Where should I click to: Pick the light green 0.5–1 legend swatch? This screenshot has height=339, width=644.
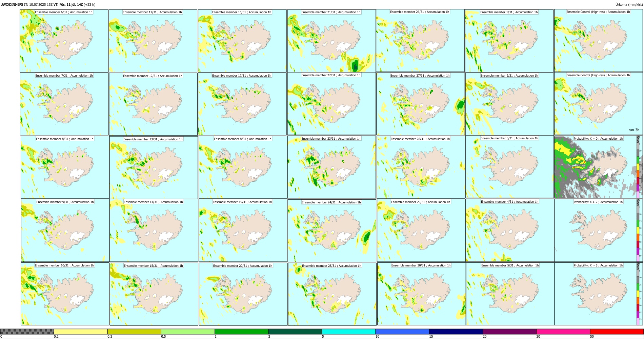click(188, 332)
